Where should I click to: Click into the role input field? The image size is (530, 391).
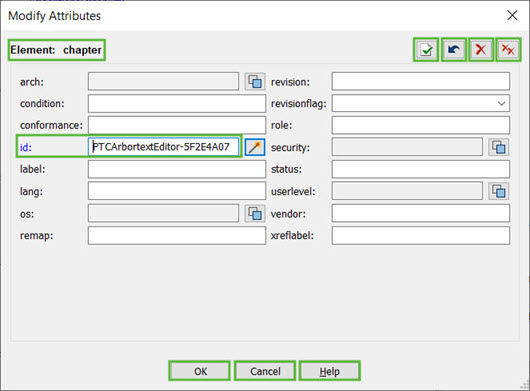pos(420,125)
